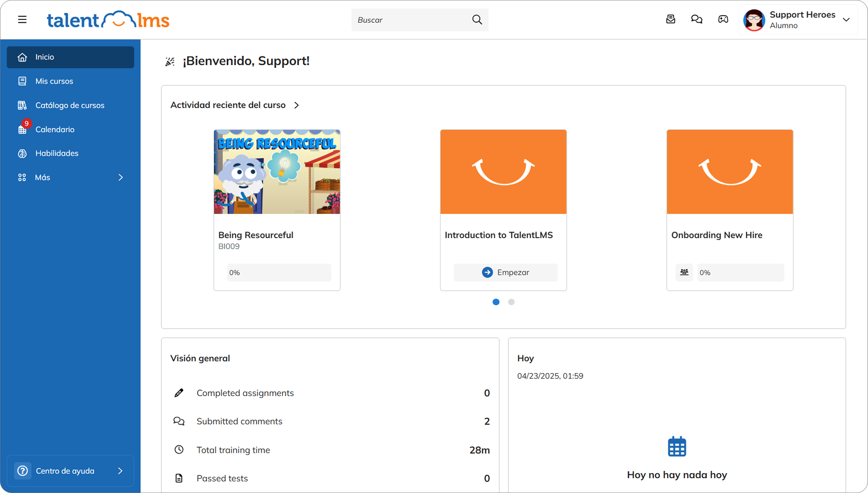This screenshot has width=868, height=493.
Task: Click the Alumno role label
Action: [783, 26]
